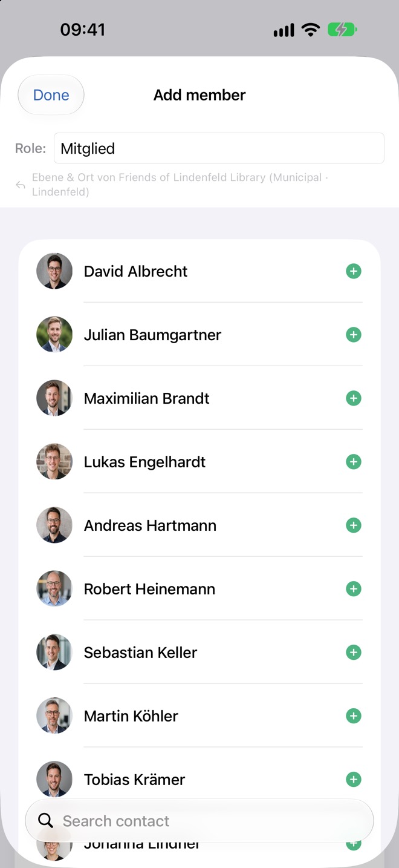
Task: Tap the battery indicator in status bar
Action: point(342,30)
